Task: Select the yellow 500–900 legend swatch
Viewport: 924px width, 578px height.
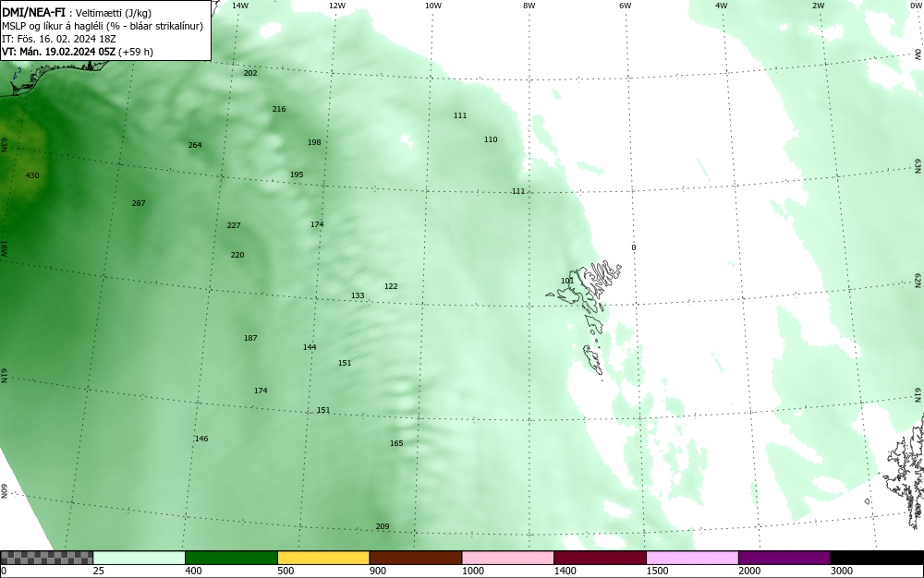Action: [323, 558]
